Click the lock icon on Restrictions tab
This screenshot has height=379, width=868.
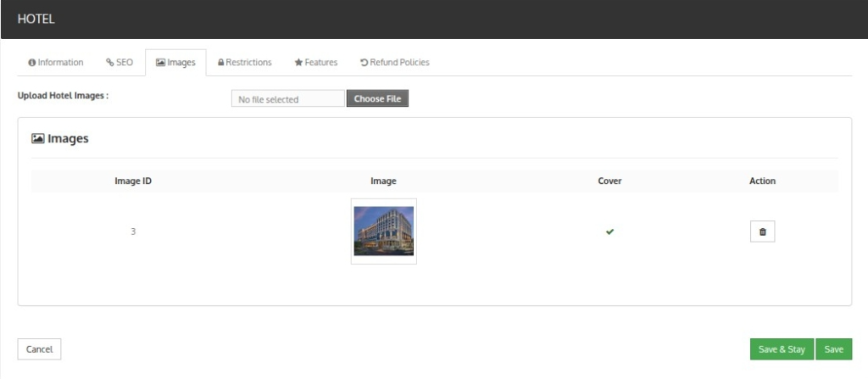point(221,63)
